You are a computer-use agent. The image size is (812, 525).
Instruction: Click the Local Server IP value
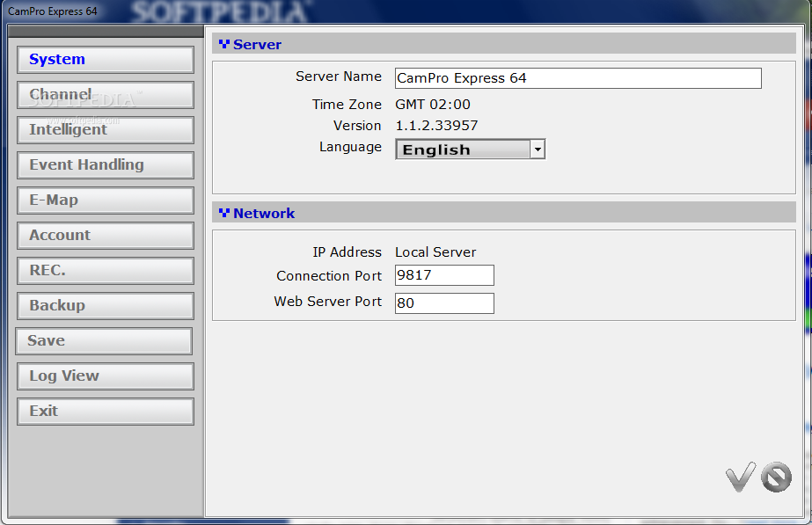(x=435, y=252)
